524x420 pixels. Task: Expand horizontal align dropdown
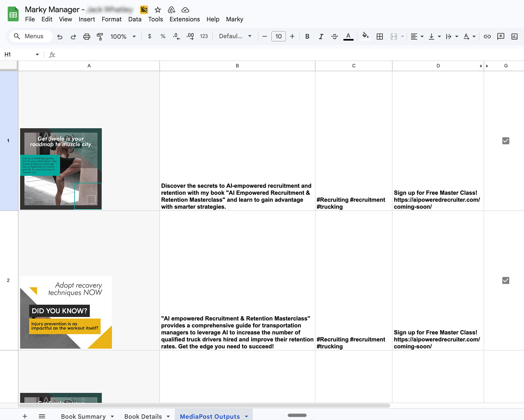422,36
